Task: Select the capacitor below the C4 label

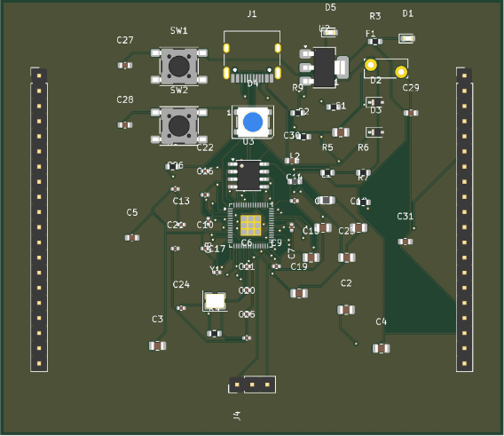Action: [x=382, y=348]
